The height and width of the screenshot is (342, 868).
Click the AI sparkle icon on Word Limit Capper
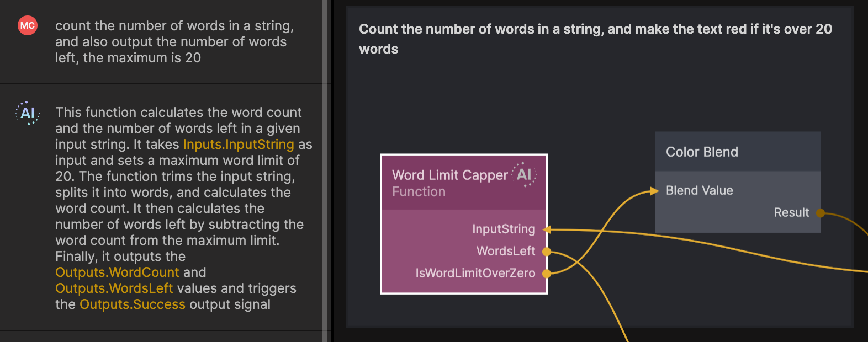[x=523, y=175]
